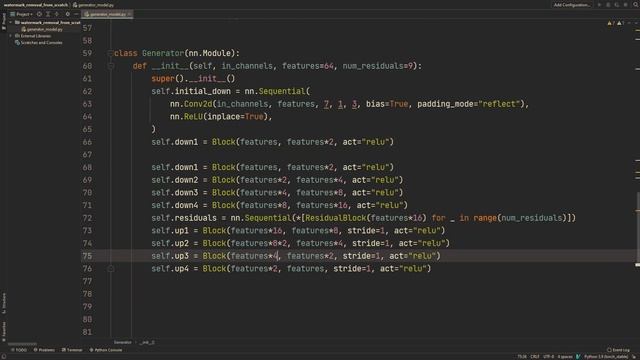Click the yellow warnings indicator in the editor

point(611,23)
